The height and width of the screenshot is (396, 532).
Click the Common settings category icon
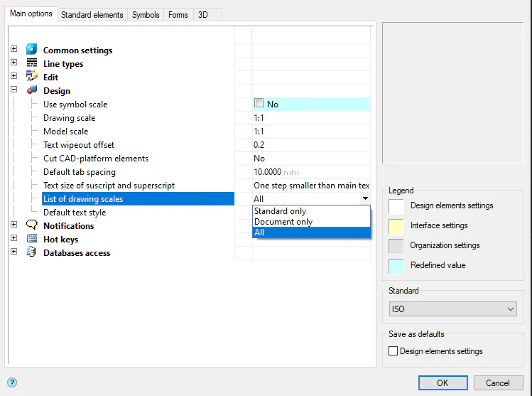coord(31,49)
